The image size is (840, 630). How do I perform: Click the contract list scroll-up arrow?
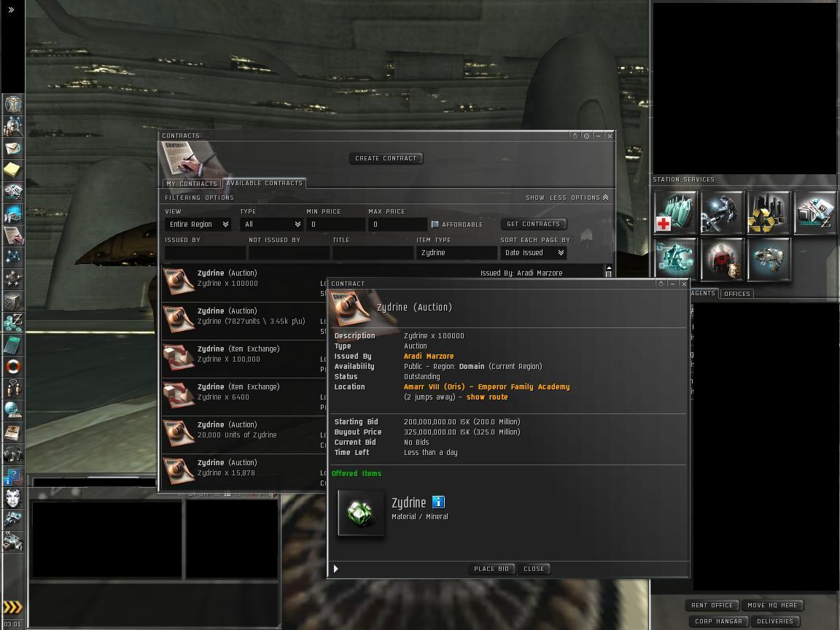tap(609, 268)
